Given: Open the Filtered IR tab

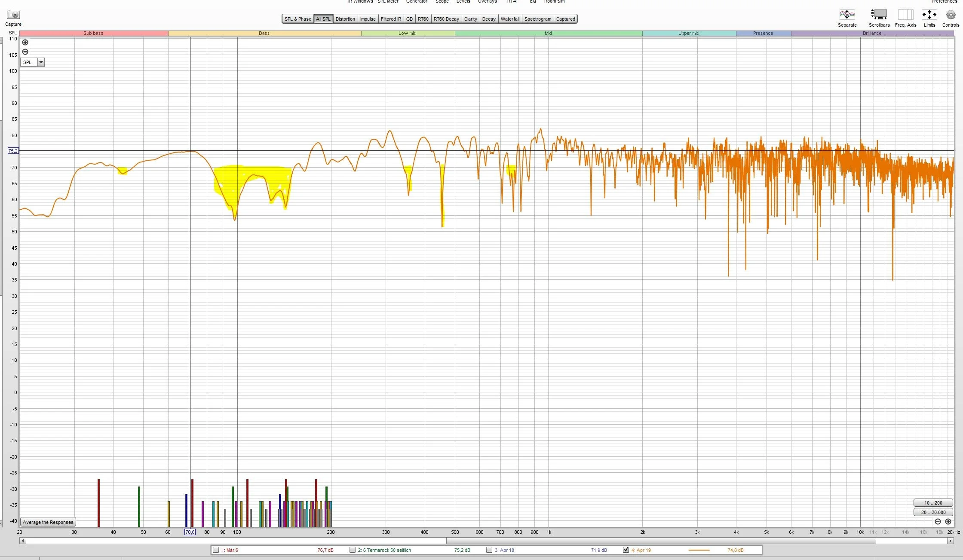Looking at the screenshot, I should (x=391, y=19).
